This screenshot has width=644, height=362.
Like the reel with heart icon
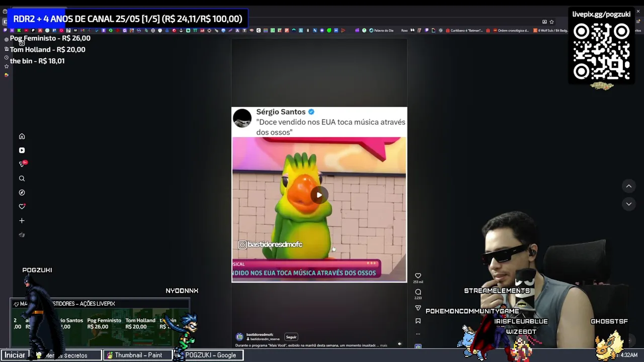click(418, 276)
